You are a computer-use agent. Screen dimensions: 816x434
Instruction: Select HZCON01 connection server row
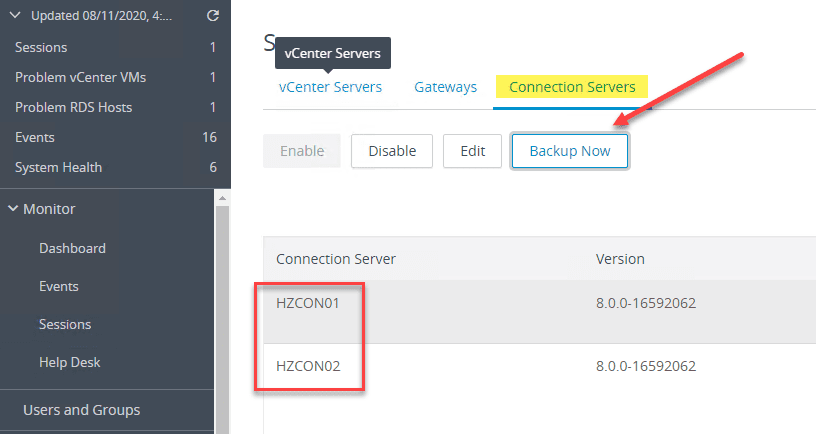click(x=540, y=312)
